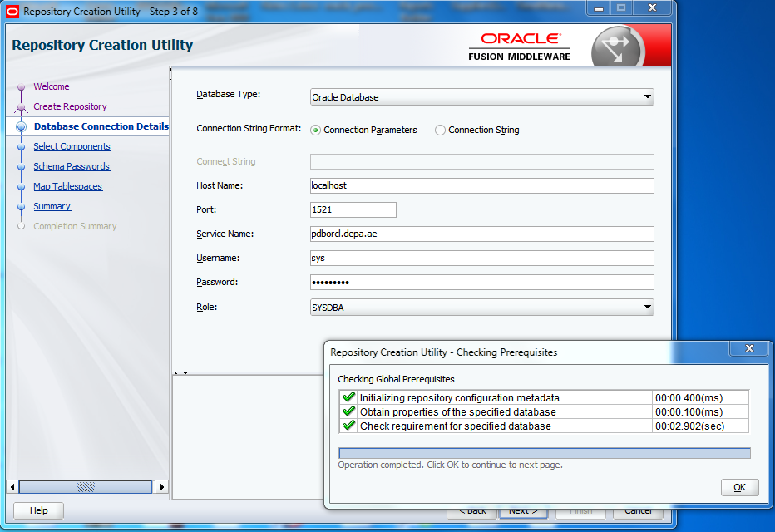This screenshot has width=775, height=532.
Task: Click the Summary step bullet
Action: pos(21,207)
